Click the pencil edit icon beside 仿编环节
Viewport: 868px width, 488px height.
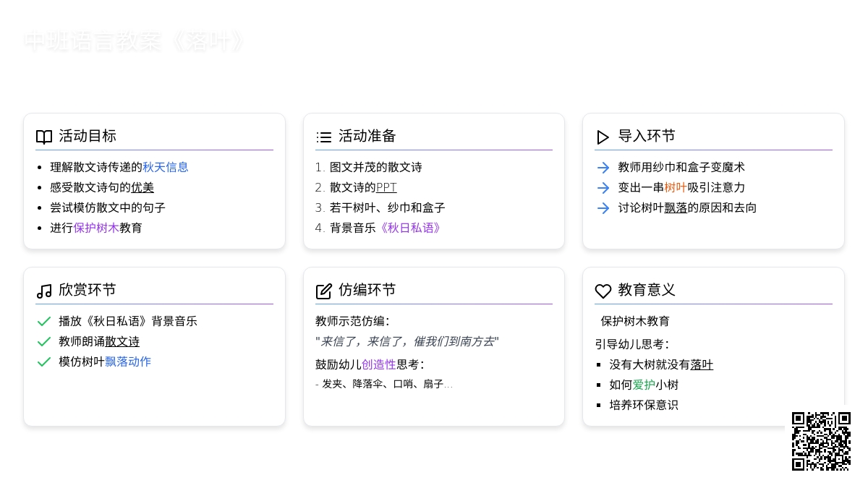point(324,291)
